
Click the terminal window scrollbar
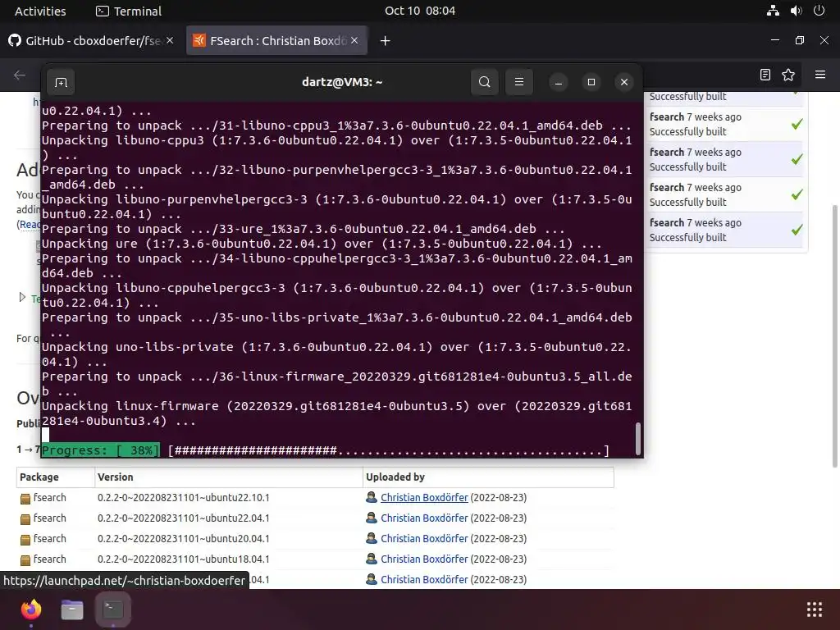click(x=637, y=439)
